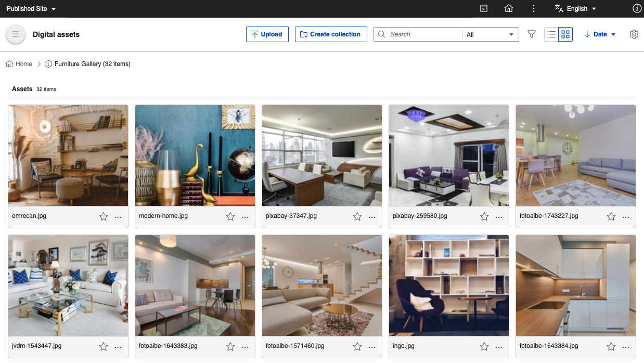
Task: Open more options for modern-home.jpg
Action: pos(245,217)
